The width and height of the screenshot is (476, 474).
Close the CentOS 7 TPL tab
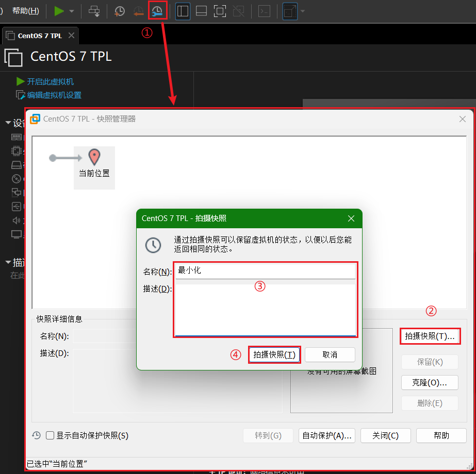71,36
